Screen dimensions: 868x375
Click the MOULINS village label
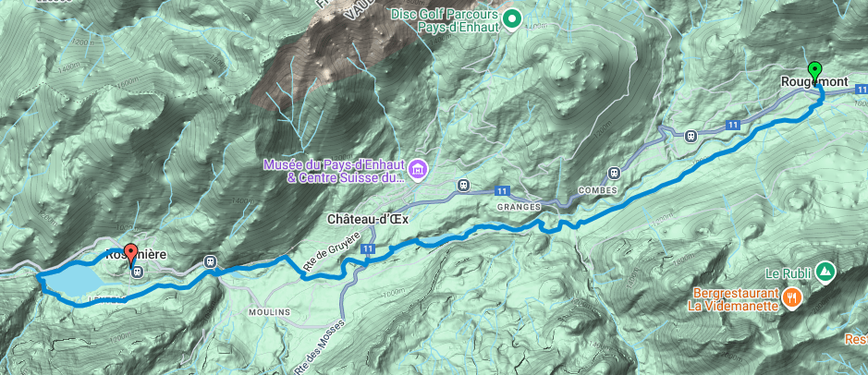tap(270, 312)
